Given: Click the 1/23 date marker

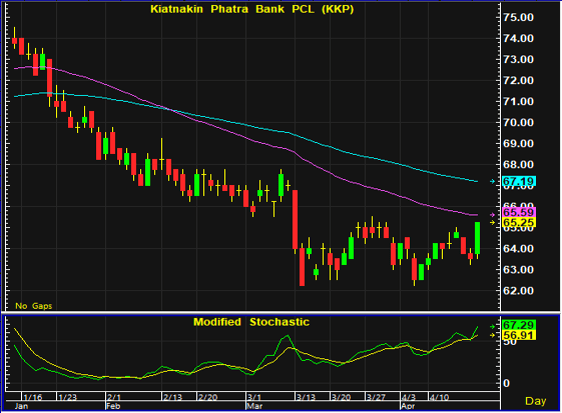Looking at the screenshot, I should pyautogui.click(x=68, y=397).
